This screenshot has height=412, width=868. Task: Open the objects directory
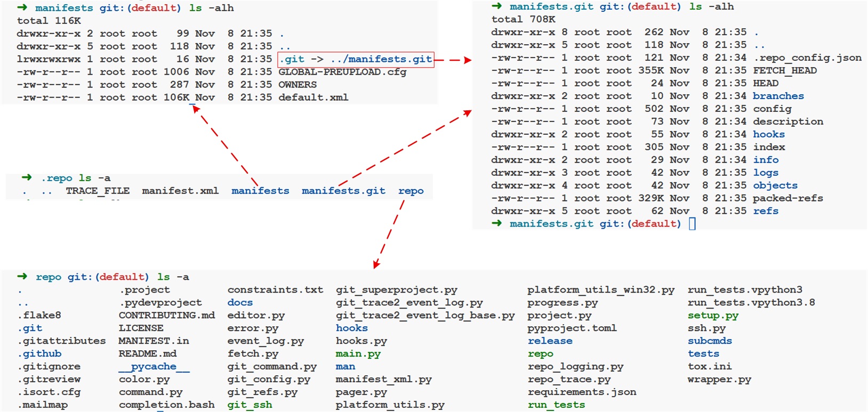pos(775,185)
